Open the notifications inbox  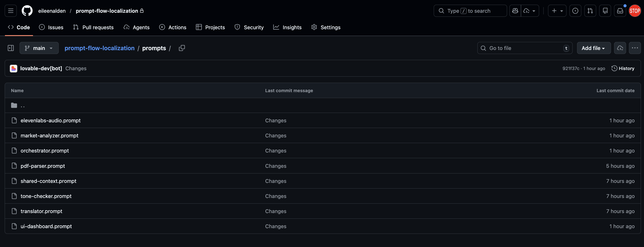[x=620, y=11]
